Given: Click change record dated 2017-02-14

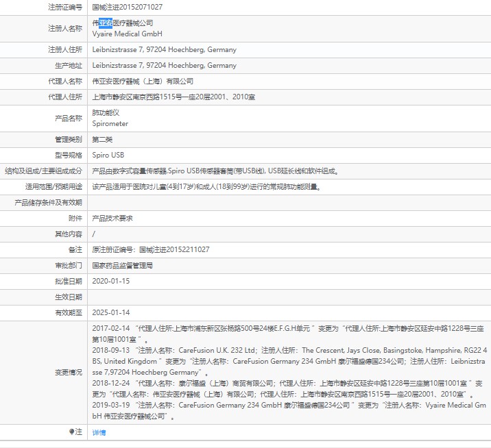Looking at the screenshot, I should pos(288,334).
